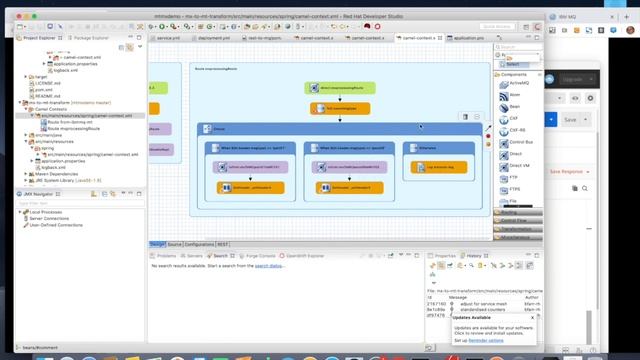Open the Project Explorer view menu arrow
640x360 pixels.
140,47
